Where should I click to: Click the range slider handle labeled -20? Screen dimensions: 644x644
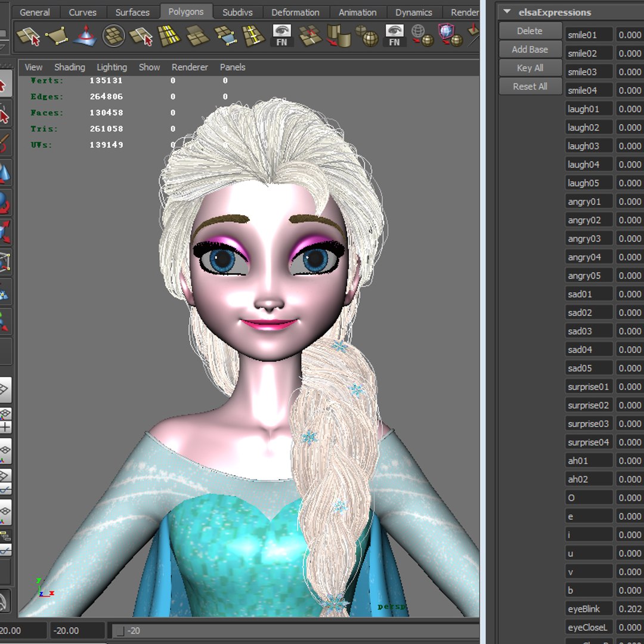pyautogui.click(x=120, y=631)
